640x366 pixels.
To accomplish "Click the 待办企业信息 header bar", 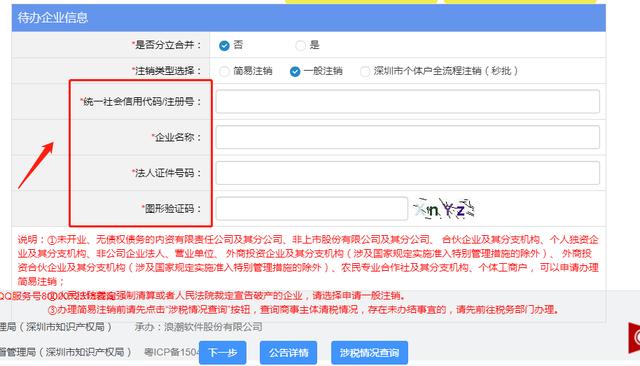I will tap(309, 18).
